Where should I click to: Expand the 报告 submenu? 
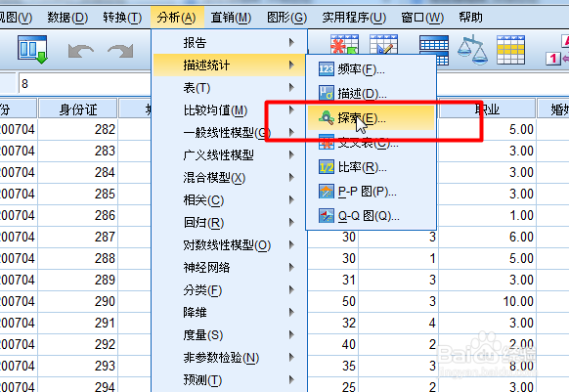230,42
